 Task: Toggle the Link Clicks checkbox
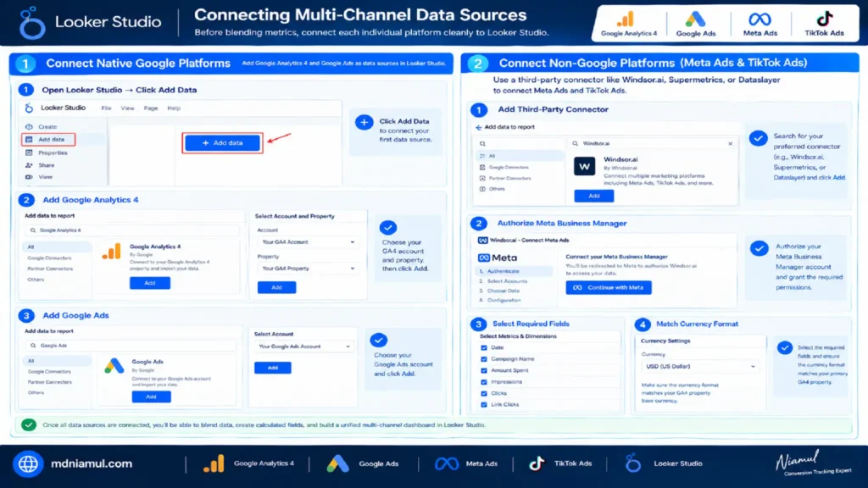[484, 405]
